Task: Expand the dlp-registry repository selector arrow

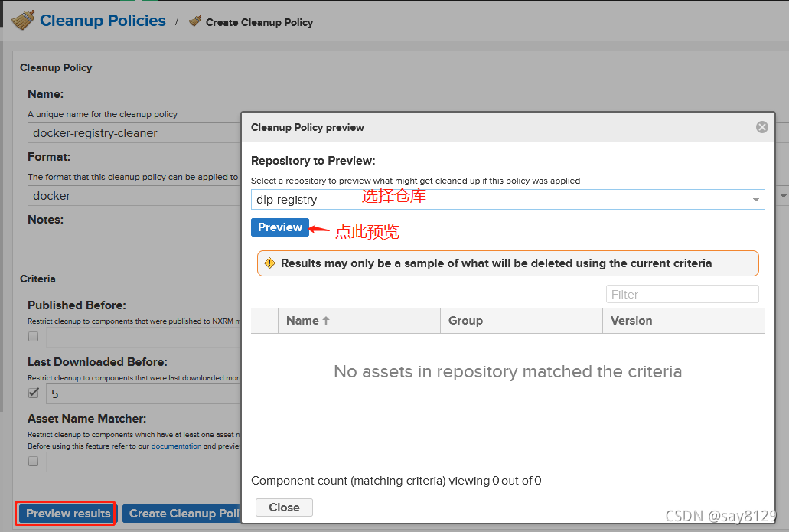Action: point(755,199)
